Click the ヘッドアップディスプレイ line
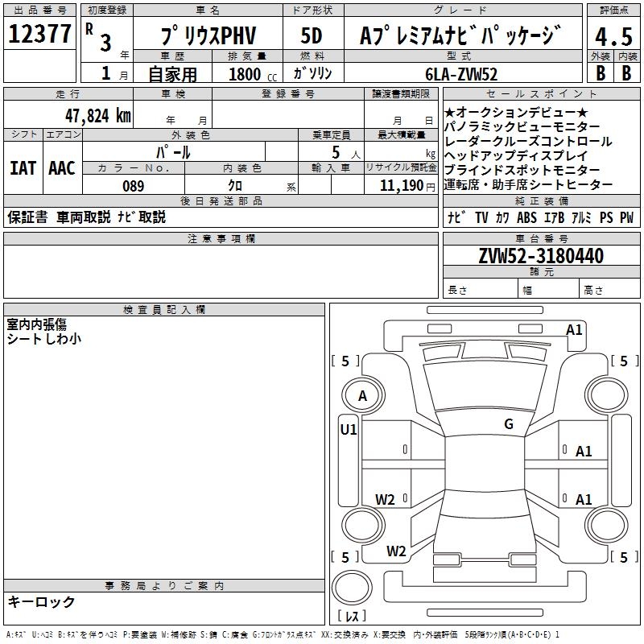 pos(516,155)
